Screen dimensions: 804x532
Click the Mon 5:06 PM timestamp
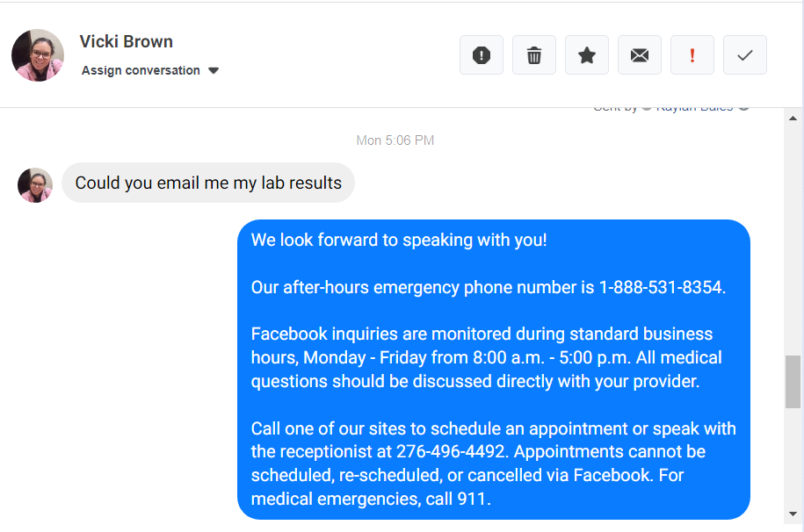[x=395, y=140]
